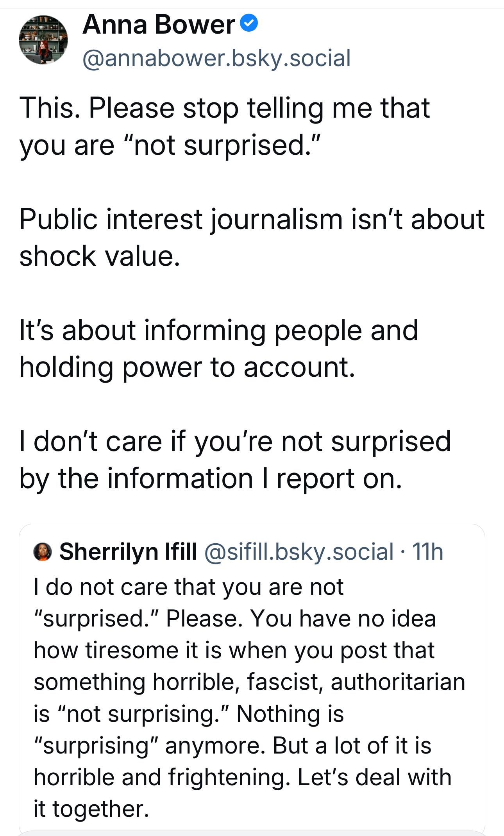This screenshot has width=504, height=836.
Task: Click "This. Please stop telling me that" line
Action: tap(225, 108)
